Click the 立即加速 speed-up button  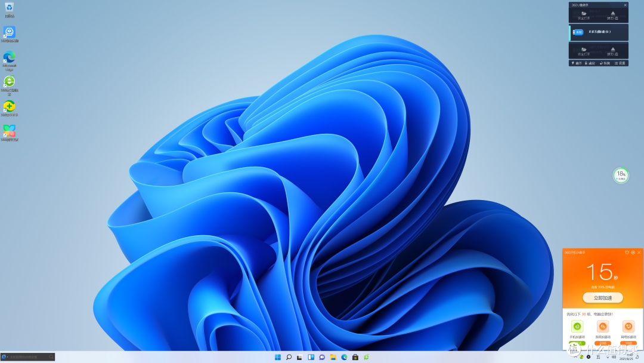coord(602,298)
